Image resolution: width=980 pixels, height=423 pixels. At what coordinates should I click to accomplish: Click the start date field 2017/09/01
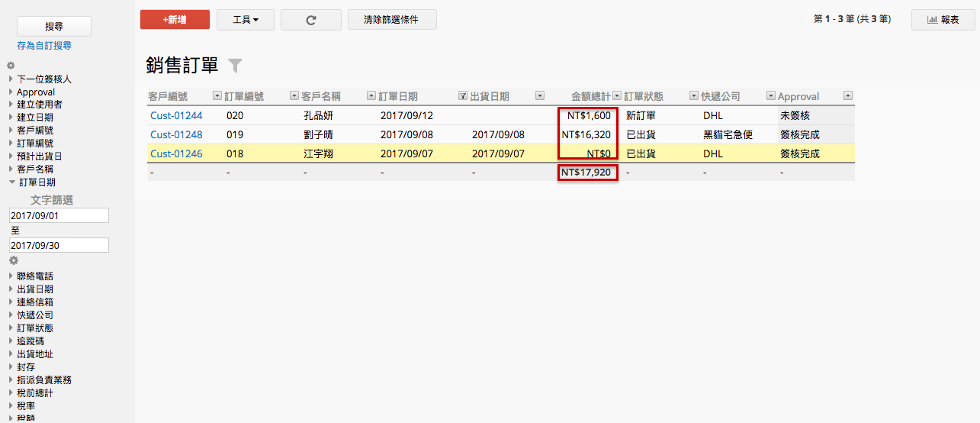pyautogui.click(x=59, y=216)
